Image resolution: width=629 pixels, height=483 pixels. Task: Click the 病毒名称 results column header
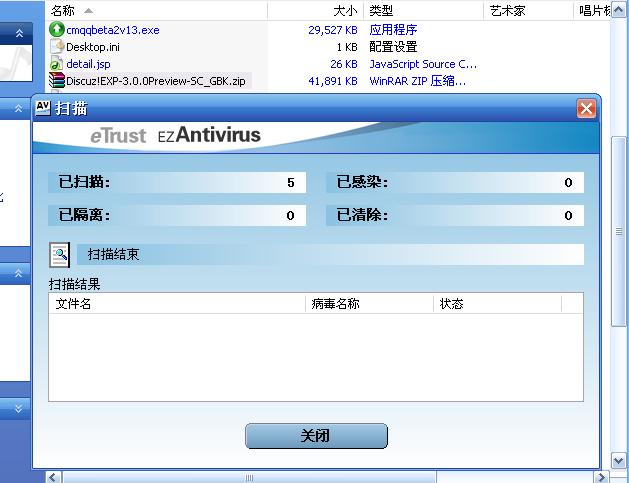click(369, 304)
